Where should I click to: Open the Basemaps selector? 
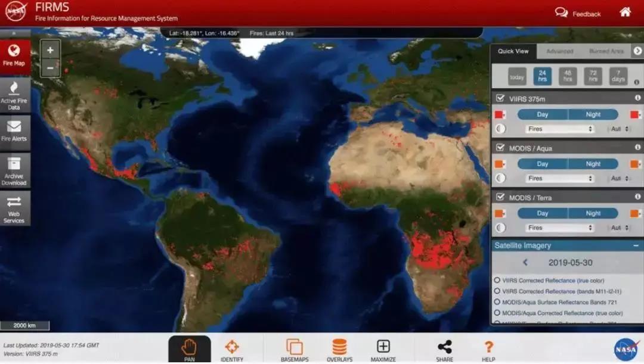tap(294, 350)
